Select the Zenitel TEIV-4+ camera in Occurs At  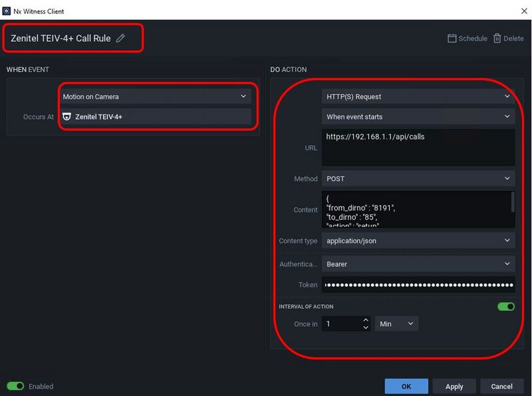pos(156,116)
